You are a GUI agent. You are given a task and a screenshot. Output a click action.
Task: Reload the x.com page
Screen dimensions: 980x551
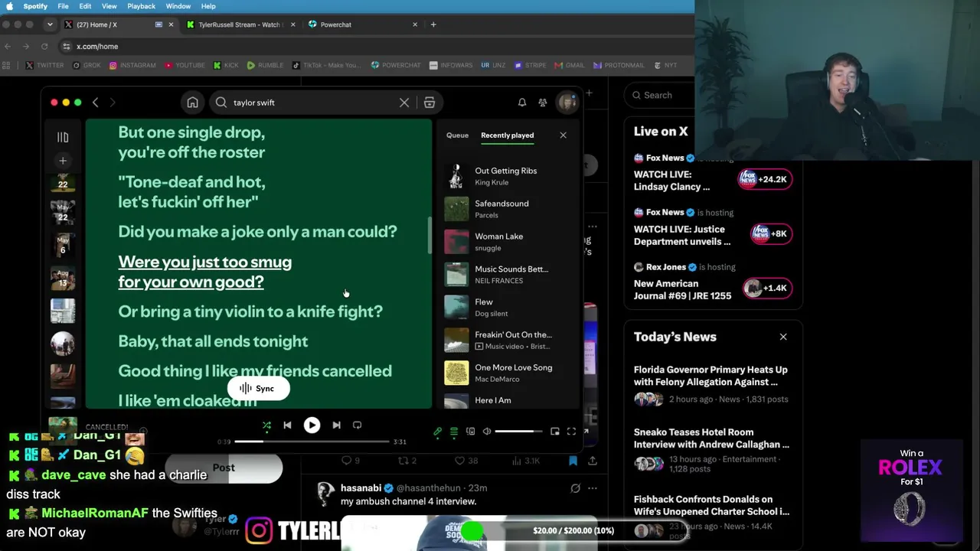click(x=45, y=47)
